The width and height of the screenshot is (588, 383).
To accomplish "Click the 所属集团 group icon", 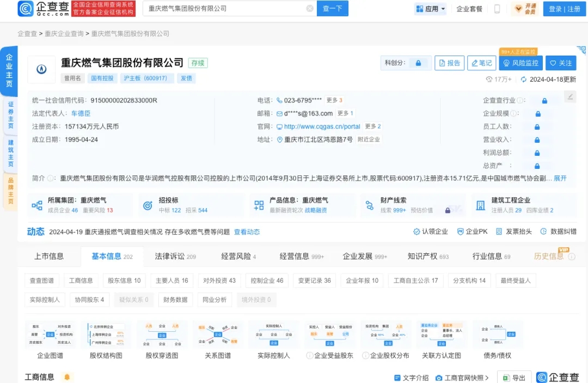I will pos(37,205).
